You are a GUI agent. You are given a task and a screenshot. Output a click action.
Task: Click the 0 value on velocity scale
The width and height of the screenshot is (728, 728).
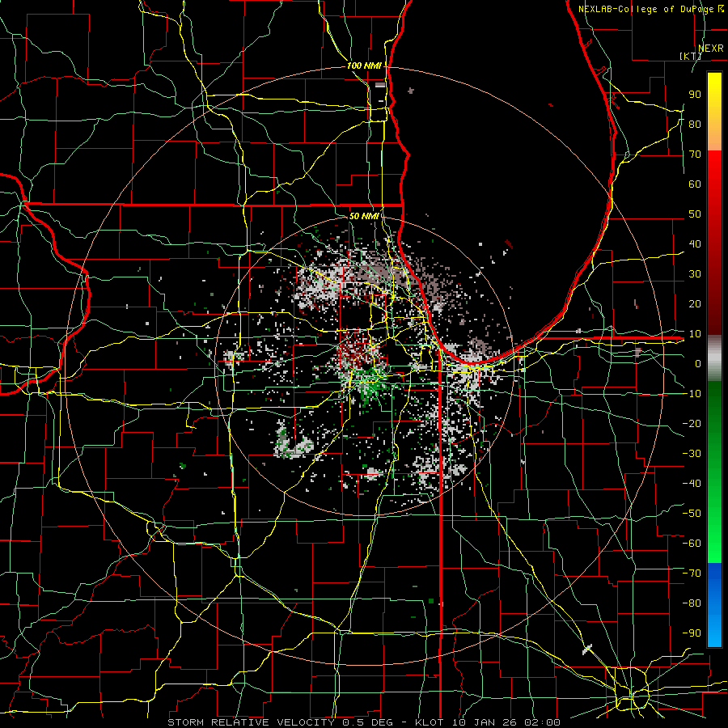tap(698, 363)
